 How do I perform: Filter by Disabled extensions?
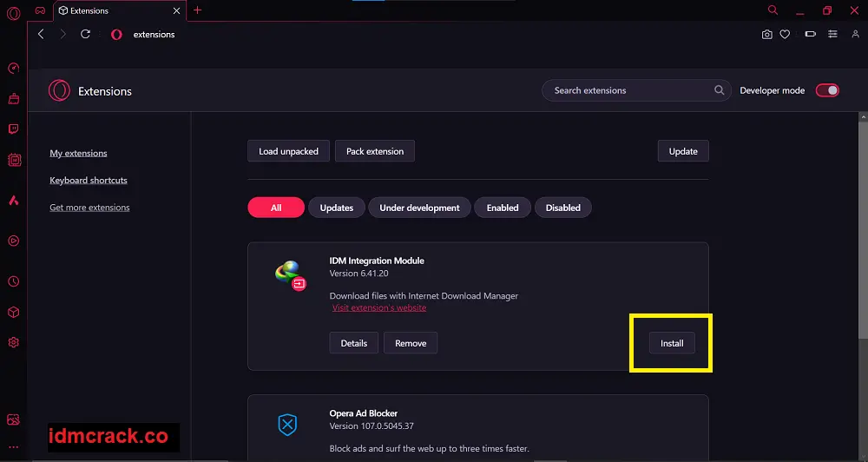(563, 208)
